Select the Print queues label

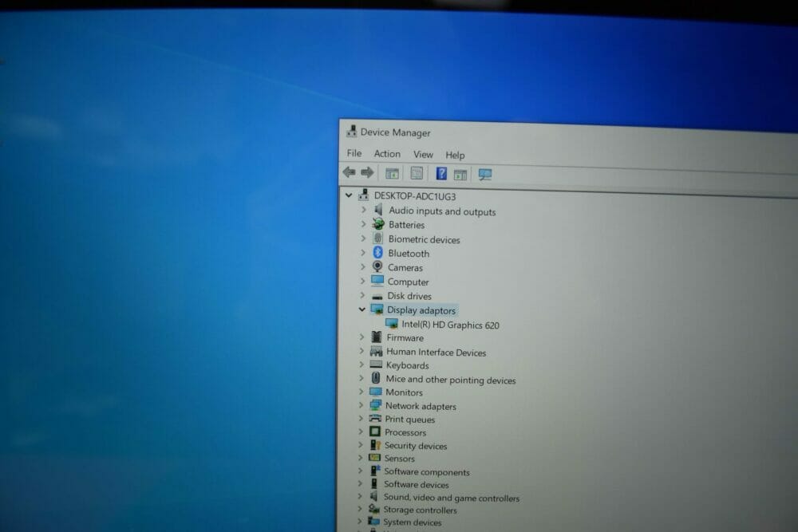point(409,420)
